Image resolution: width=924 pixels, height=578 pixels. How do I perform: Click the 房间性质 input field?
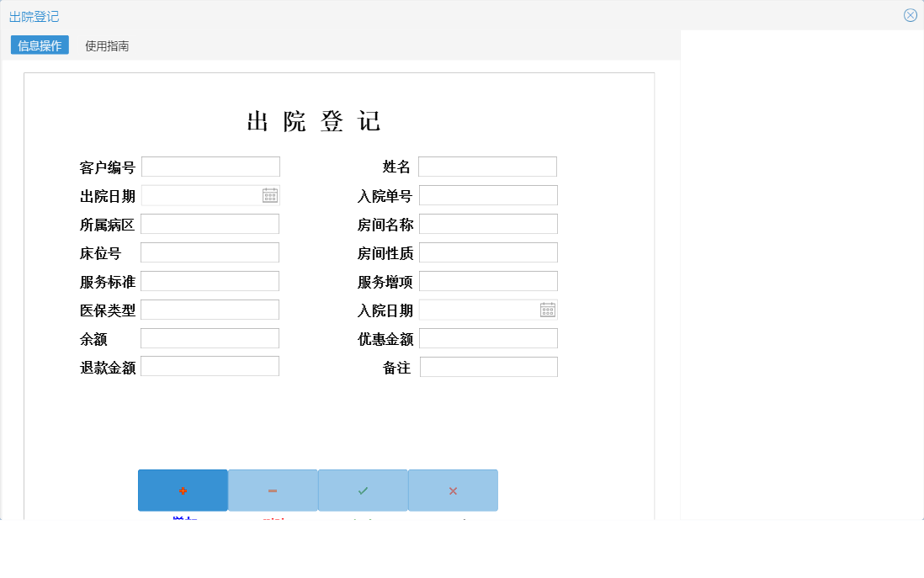click(x=488, y=252)
